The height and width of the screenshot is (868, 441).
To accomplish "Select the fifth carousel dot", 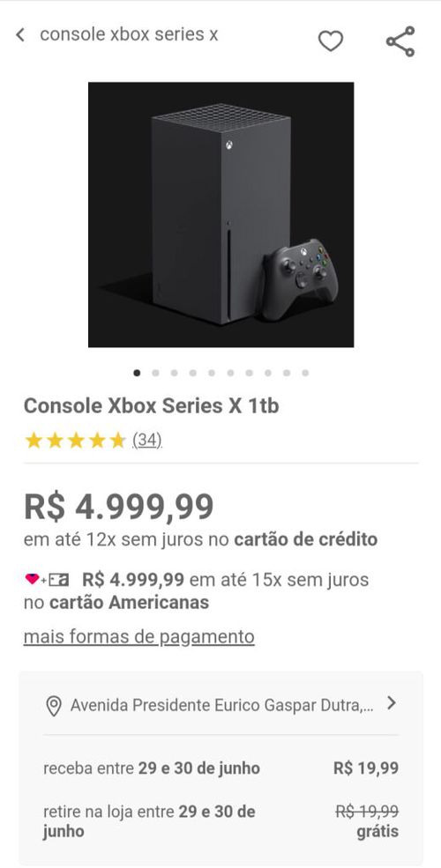I will pyautogui.click(x=212, y=373).
